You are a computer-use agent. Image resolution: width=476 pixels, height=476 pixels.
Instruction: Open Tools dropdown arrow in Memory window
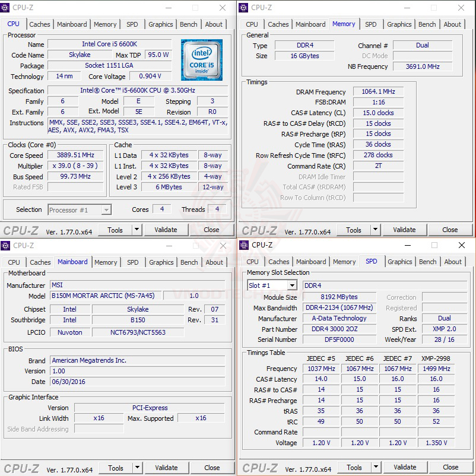pyautogui.click(x=376, y=230)
